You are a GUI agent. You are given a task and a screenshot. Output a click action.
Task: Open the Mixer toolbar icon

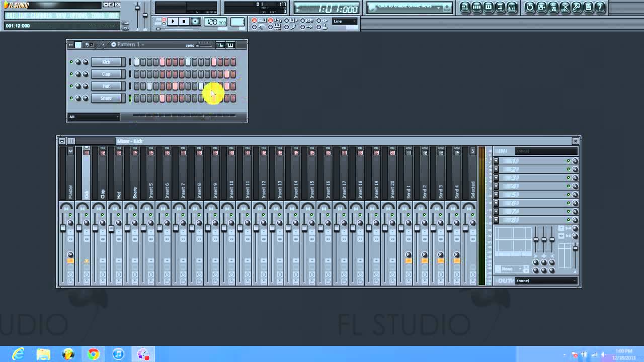(x=512, y=8)
